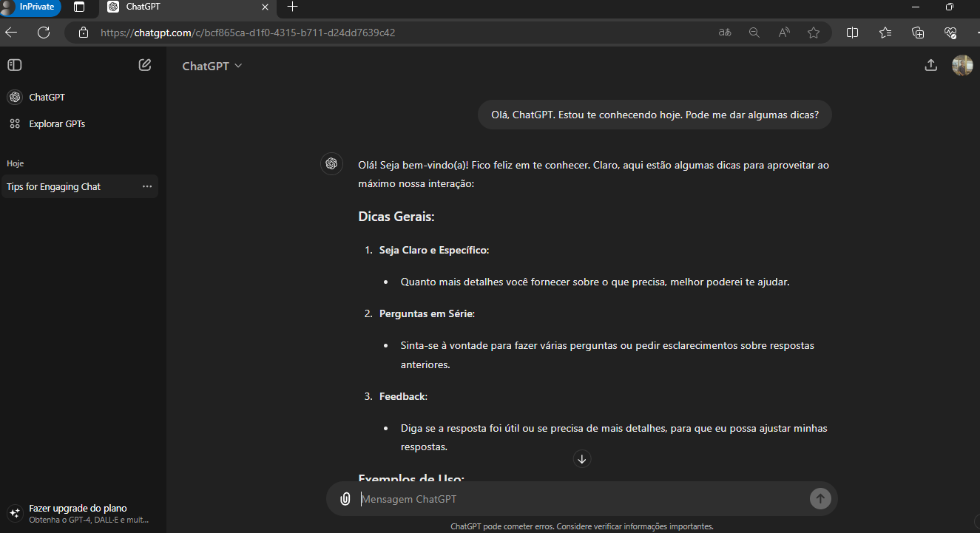Screen dimensions: 980x533
Task: Open the browser essentials heart icon
Action: click(x=951, y=33)
